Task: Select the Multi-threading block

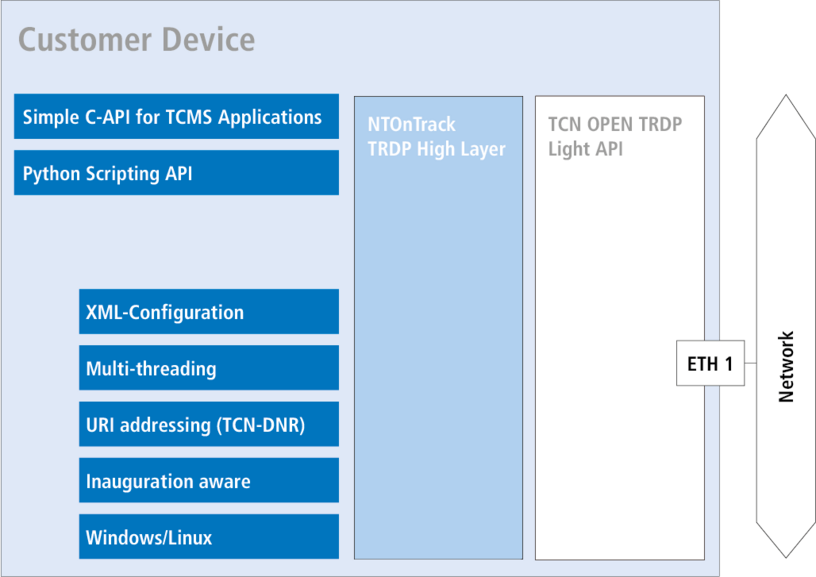Action: pyautogui.click(x=209, y=368)
